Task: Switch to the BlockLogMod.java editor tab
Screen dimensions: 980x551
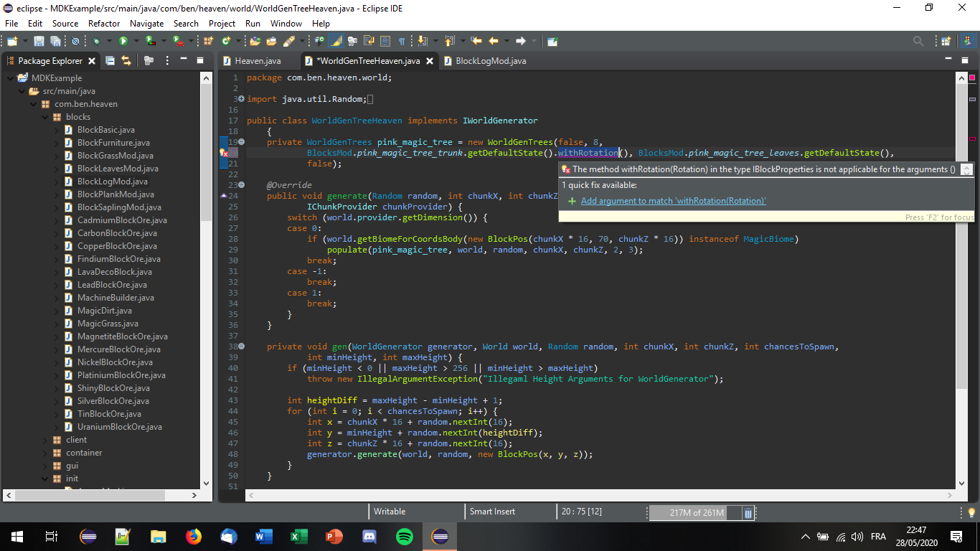Action: [491, 61]
